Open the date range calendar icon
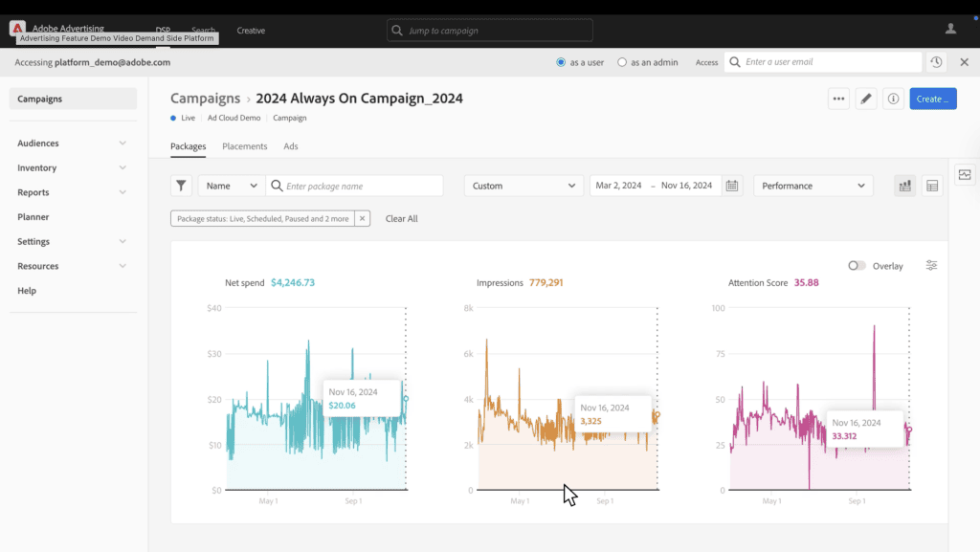980x552 pixels. coord(732,186)
